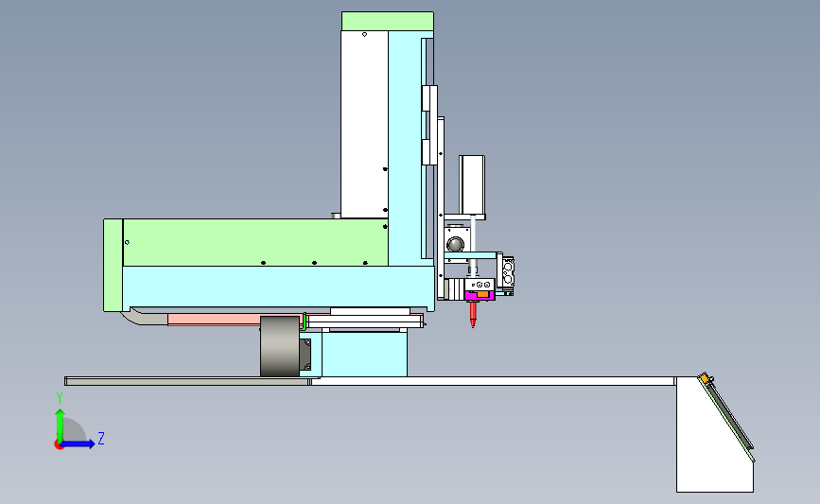The image size is (820, 504).
Task: Select the red nozzle tip
Action: (473, 314)
